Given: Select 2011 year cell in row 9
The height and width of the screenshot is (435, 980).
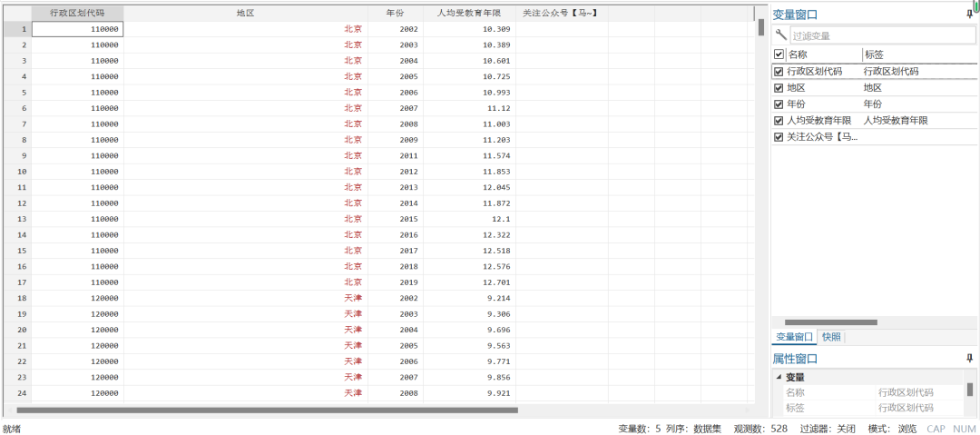Looking at the screenshot, I should pyautogui.click(x=395, y=155).
